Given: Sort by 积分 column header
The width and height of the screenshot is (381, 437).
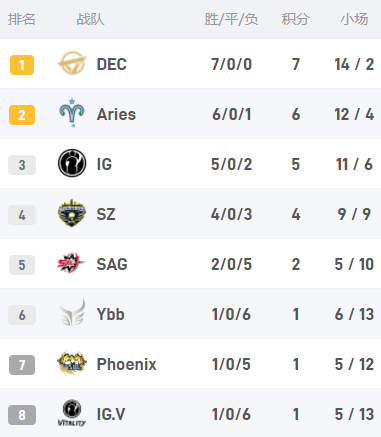Looking at the screenshot, I should [x=295, y=19].
